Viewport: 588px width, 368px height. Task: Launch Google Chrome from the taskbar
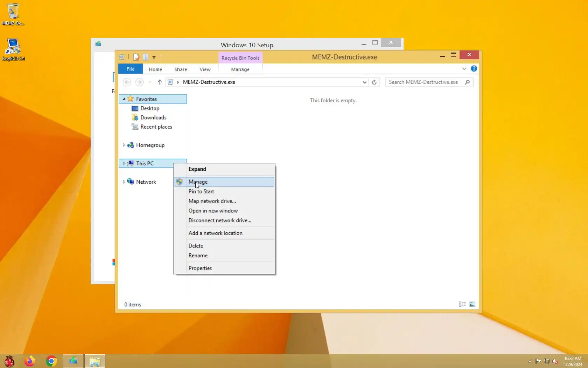click(51, 361)
